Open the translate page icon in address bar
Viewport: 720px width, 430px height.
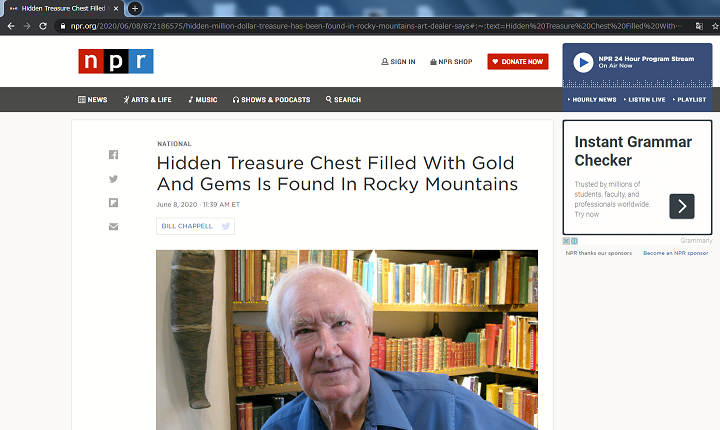[x=699, y=26]
